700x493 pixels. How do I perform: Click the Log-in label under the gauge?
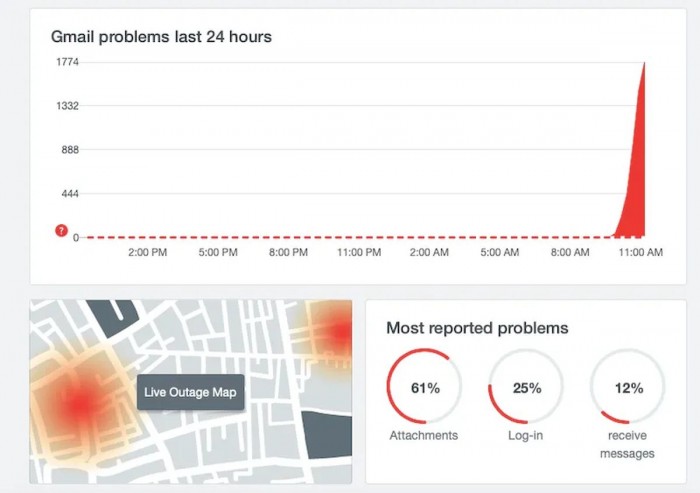click(526, 435)
